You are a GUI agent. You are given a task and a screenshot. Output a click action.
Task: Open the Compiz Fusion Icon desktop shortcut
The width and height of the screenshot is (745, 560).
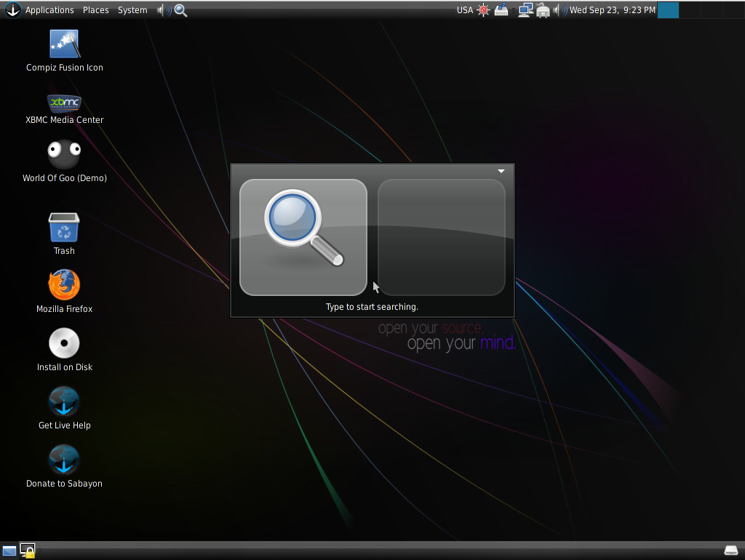(x=64, y=44)
